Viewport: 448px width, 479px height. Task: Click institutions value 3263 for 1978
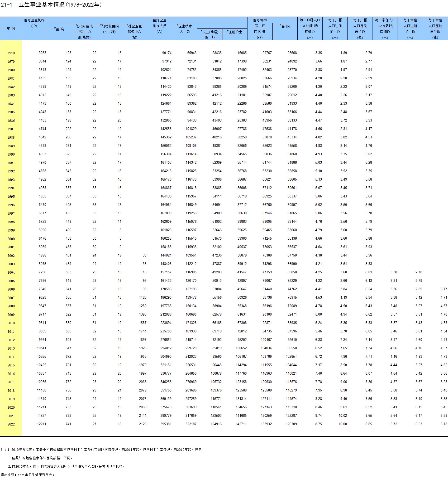[42, 53]
